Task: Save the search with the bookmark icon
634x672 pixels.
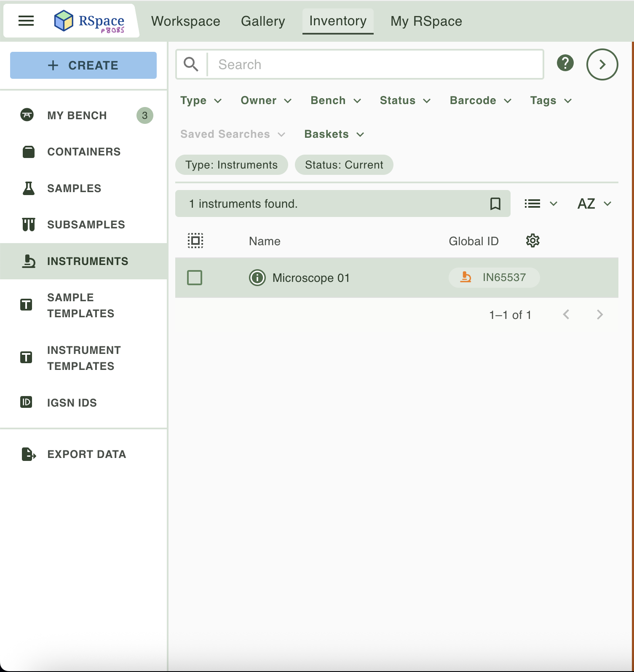Action: [x=495, y=204]
